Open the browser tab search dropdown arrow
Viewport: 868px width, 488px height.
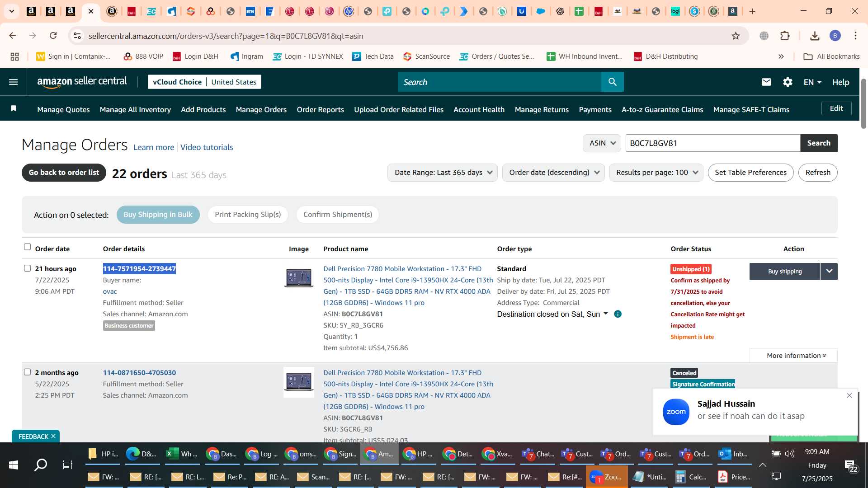click(x=12, y=11)
